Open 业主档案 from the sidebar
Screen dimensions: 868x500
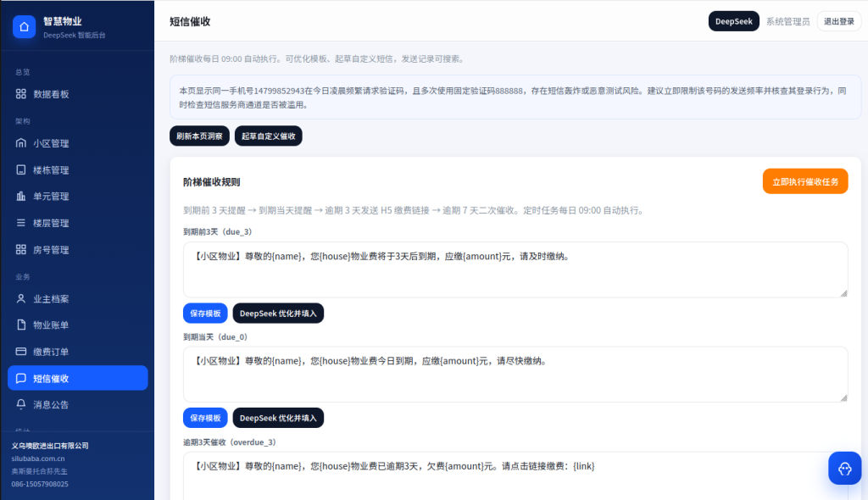click(x=77, y=299)
